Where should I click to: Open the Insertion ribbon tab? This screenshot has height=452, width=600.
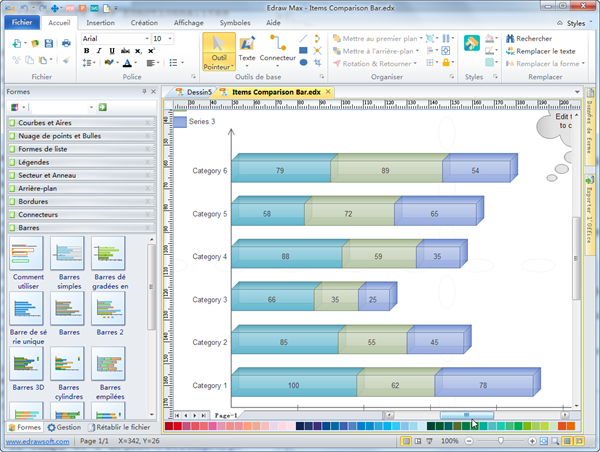100,21
